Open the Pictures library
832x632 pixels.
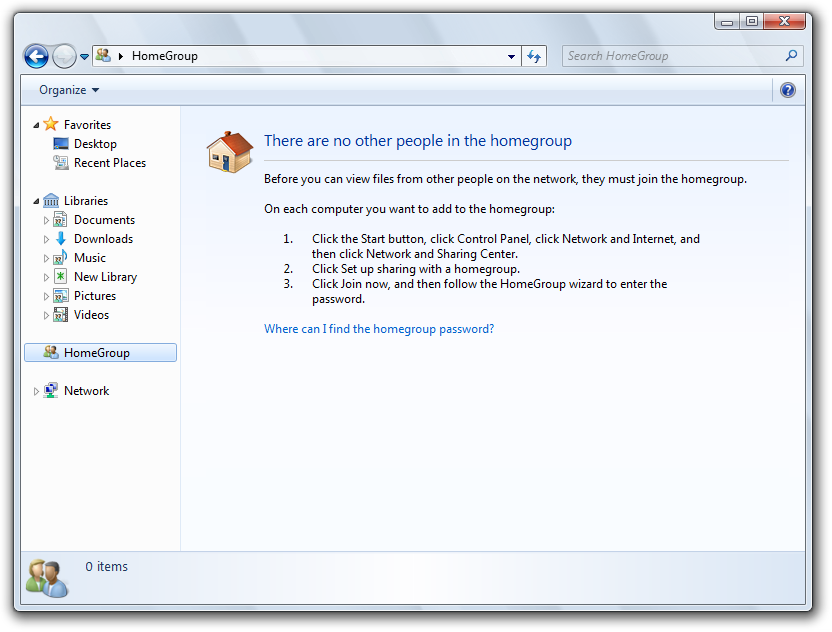click(95, 296)
